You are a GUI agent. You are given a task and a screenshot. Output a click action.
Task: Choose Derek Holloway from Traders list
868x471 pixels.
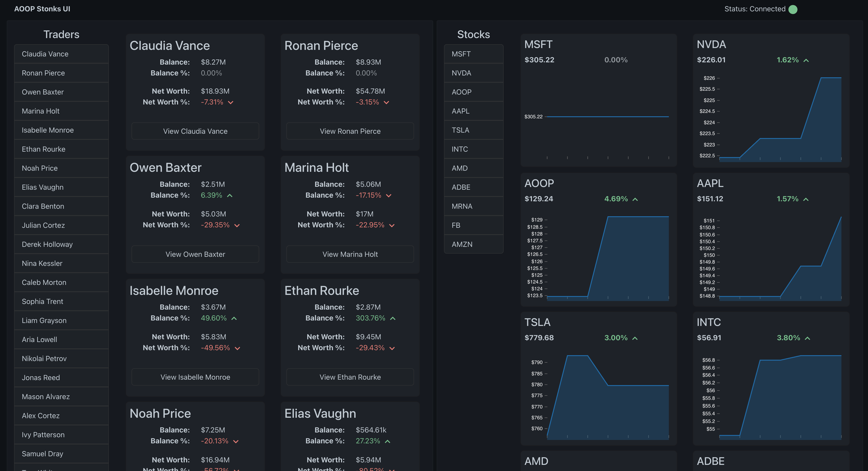(61, 244)
